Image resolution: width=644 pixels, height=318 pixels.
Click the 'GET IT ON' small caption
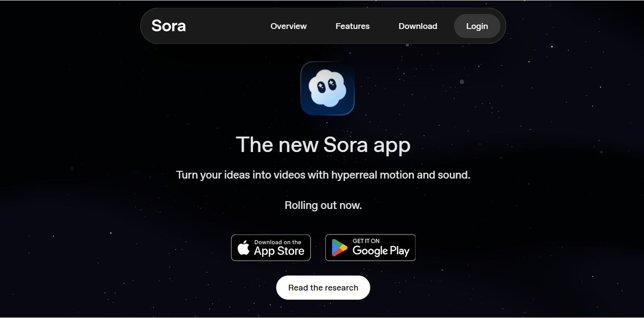pos(366,241)
